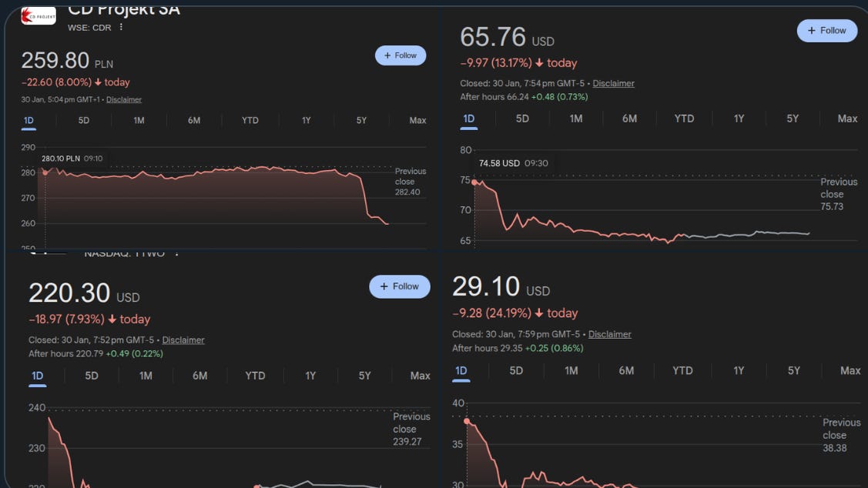This screenshot has height=488, width=868.
Task: Click After hours 220.79 +0.49 text
Action: (96, 353)
